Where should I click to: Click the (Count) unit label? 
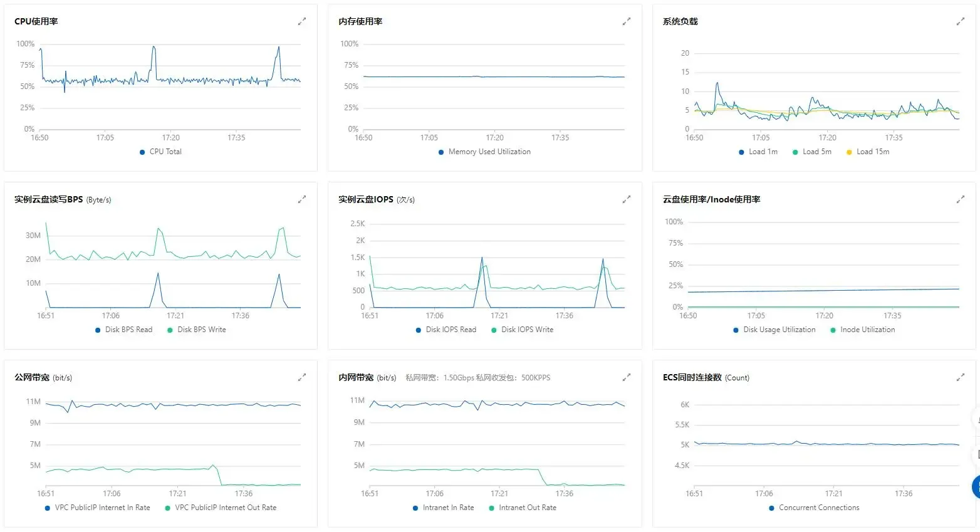[x=738, y=378]
